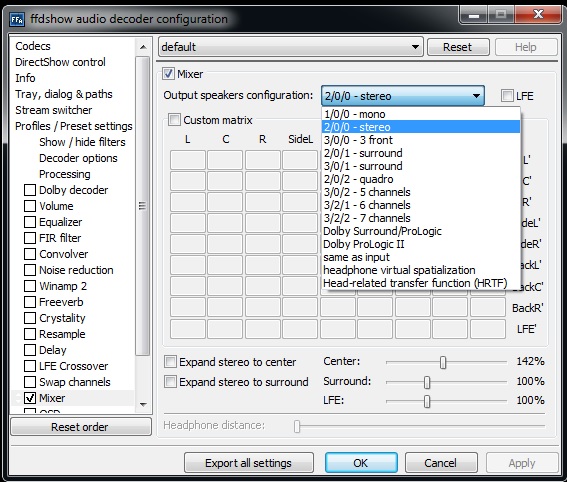Click the sidebar scrollbar thumb
The width and height of the screenshot is (567, 482).
(143, 206)
